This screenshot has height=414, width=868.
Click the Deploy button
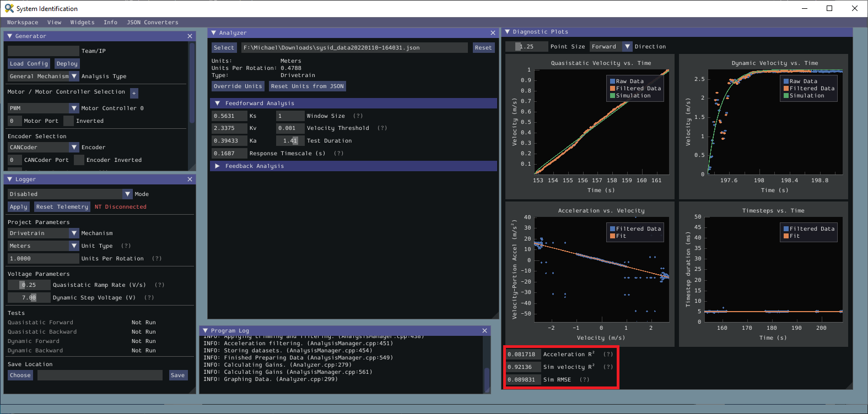(67, 64)
